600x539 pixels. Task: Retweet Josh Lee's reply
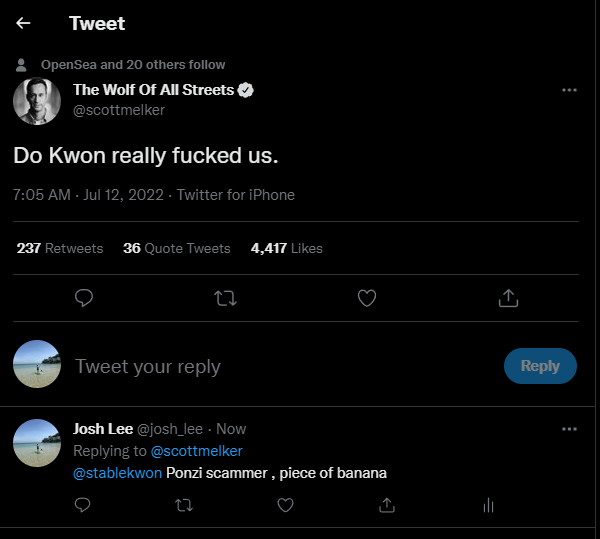pyautogui.click(x=184, y=505)
